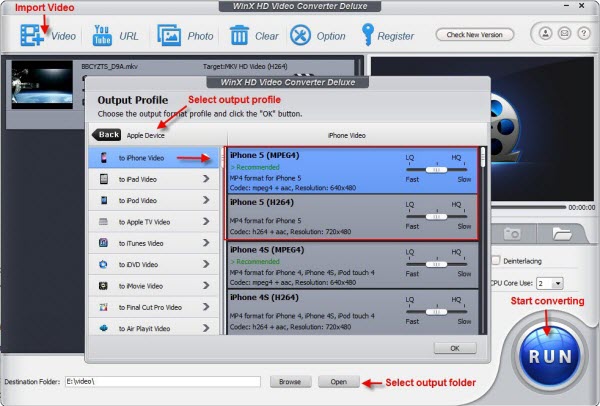The width and height of the screenshot is (600, 406).
Task: Click the Browse destination folder button
Action: (x=290, y=382)
